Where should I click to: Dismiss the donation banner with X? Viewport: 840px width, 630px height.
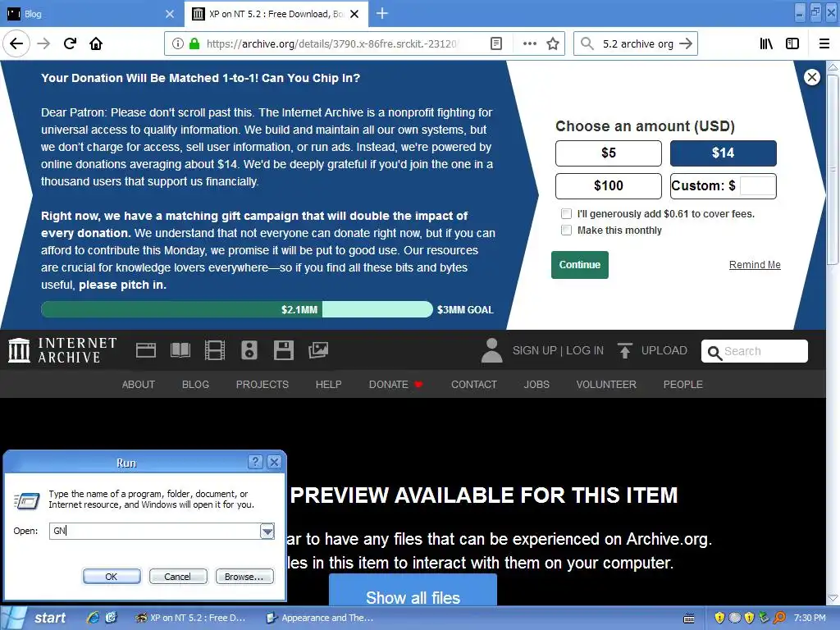[x=812, y=77]
